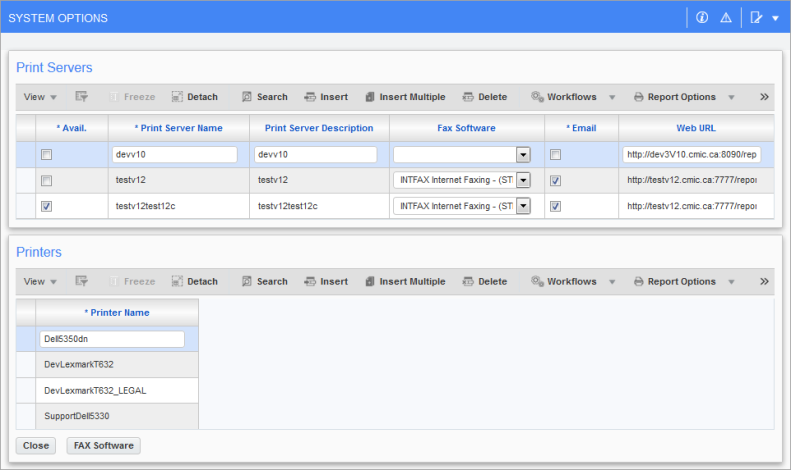Click Insert Multiple in Printers toolbar
This screenshot has height=470, width=791.
pos(405,281)
